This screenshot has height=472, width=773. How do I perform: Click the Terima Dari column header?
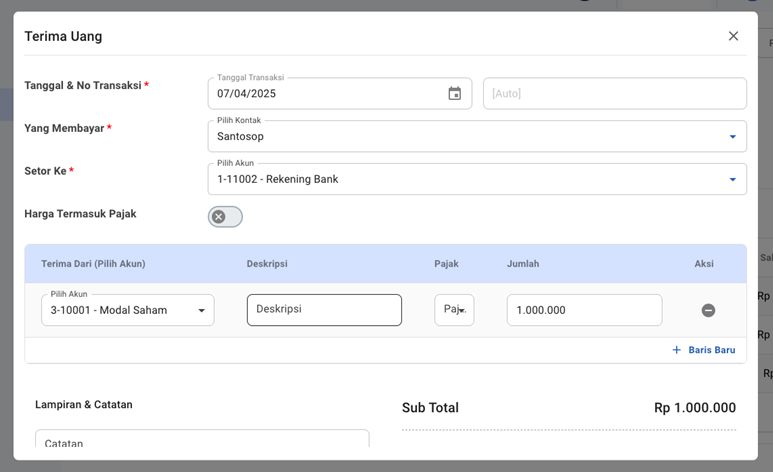click(x=93, y=264)
